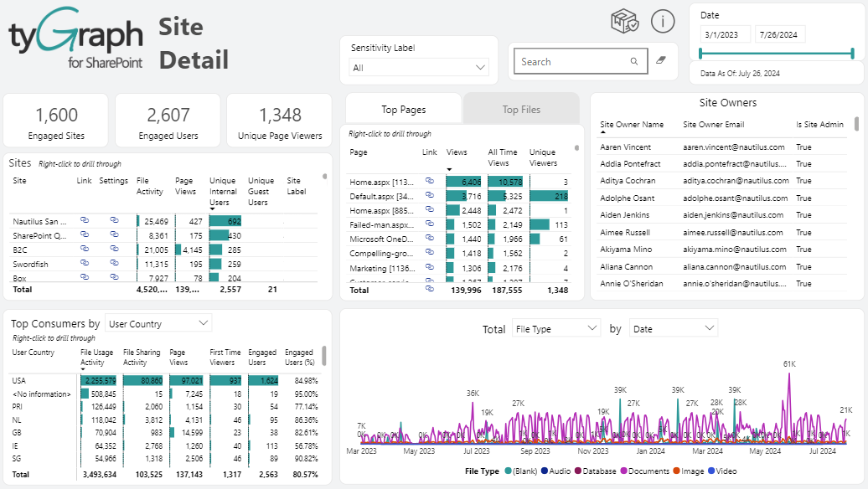
Task: Open the link icon for Nautilus San site
Action: [85, 221]
